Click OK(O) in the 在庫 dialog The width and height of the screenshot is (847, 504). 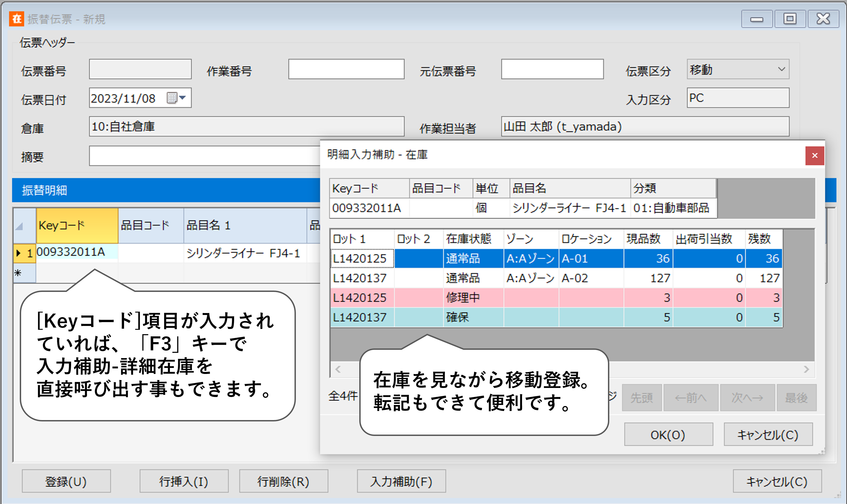point(668,434)
